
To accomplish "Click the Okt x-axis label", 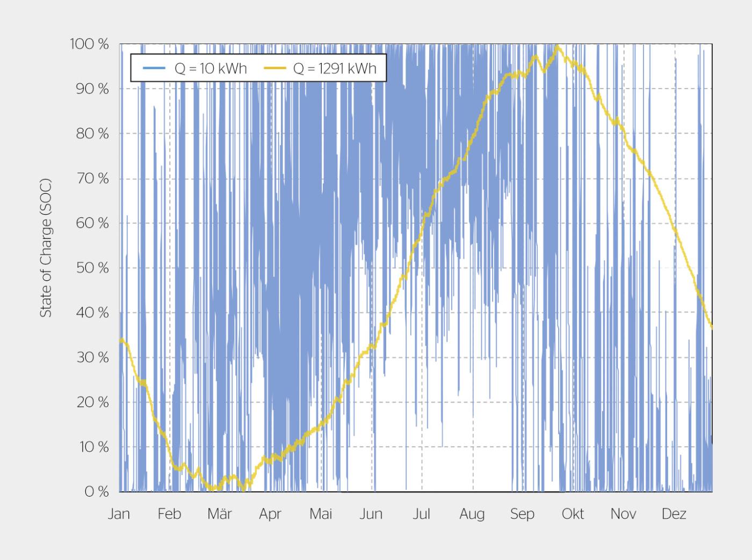I will tap(573, 514).
